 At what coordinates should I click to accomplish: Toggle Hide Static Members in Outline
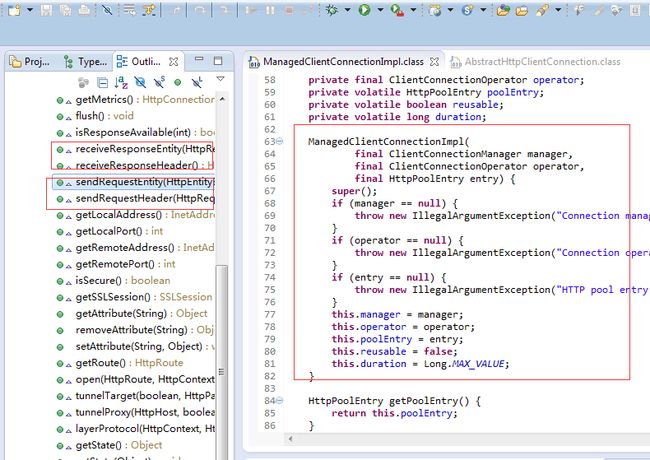(159, 82)
